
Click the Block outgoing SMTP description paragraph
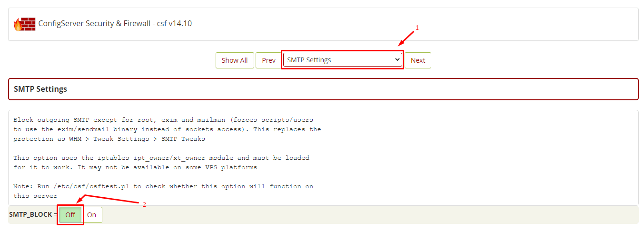(x=167, y=129)
